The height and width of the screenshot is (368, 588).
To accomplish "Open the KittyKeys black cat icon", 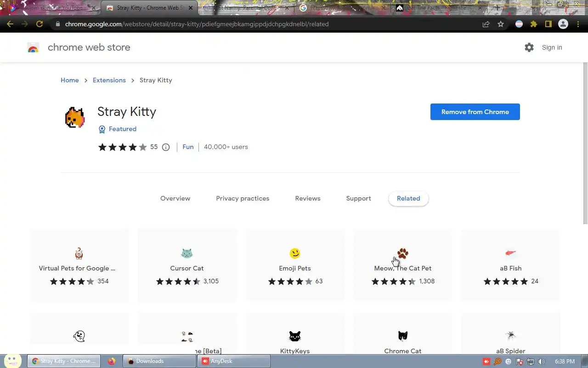I will pyautogui.click(x=295, y=336).
